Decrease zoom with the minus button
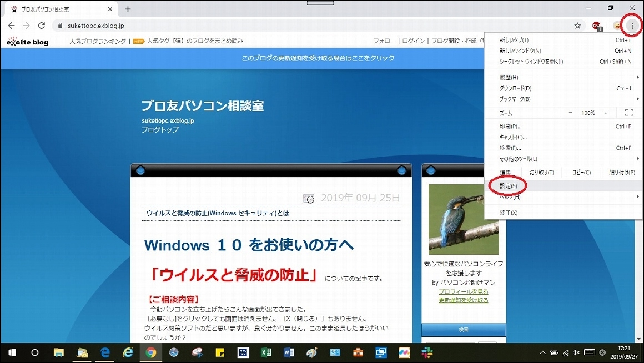Screen dimensions: 644x363 pos(570,113)
